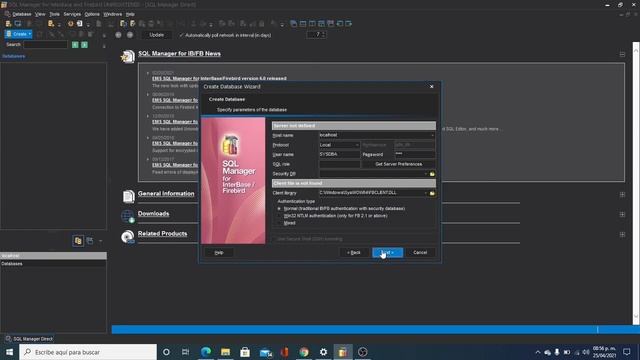
Task: Collapse the News section expander
Action: click(x=622, y=54)
